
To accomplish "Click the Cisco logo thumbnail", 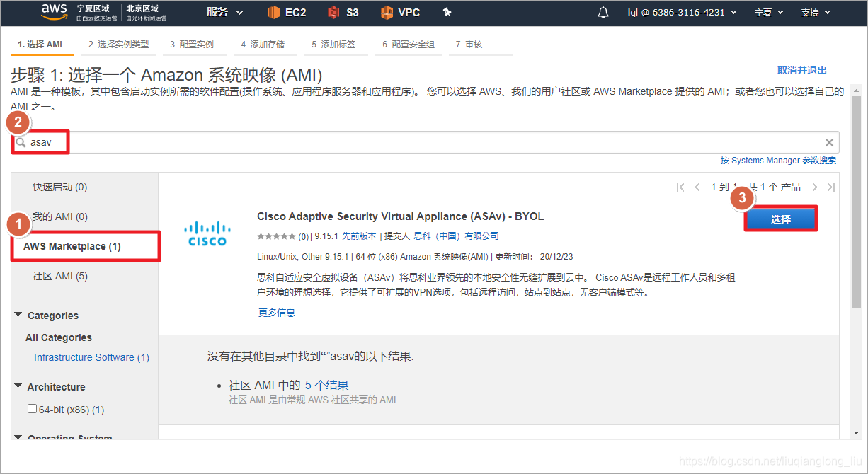I will [x=207, y=233].
